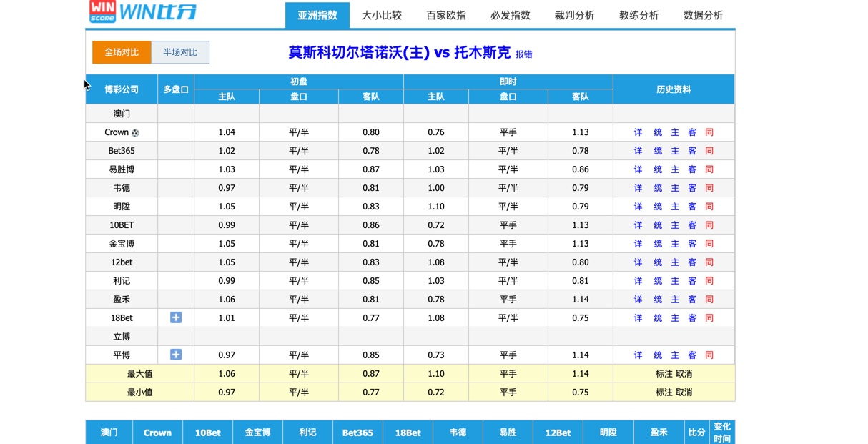Viewport: 868px width, 444px height.
Task: Select the 全场对比 toggle button
Action: [122, 52]
